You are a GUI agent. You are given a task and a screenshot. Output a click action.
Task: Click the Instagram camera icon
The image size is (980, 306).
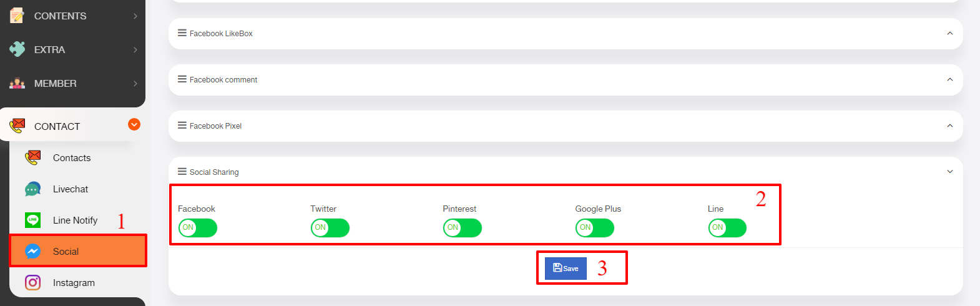[32, 282]
